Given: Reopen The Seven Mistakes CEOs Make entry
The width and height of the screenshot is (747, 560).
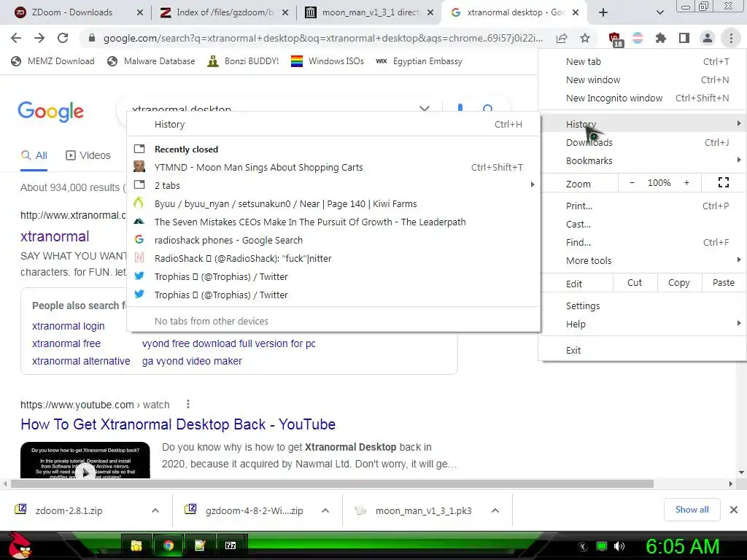Looking at the screenshot, I should click(333, 222).
